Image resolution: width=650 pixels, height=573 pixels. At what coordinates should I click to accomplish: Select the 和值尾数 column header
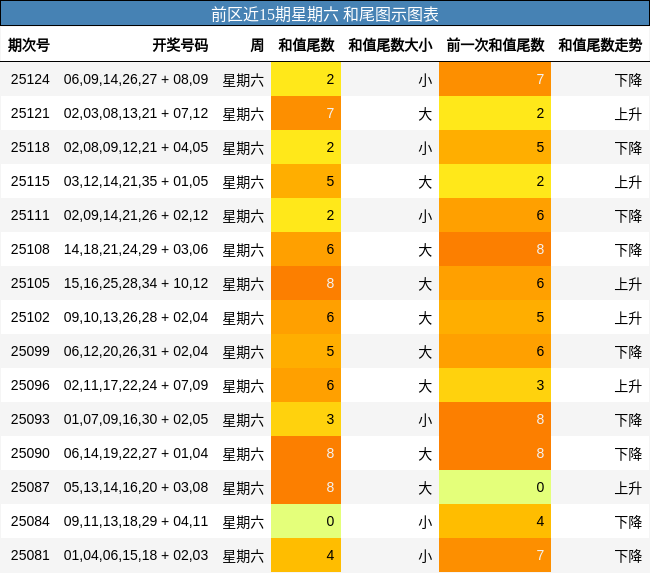[306, 45]
